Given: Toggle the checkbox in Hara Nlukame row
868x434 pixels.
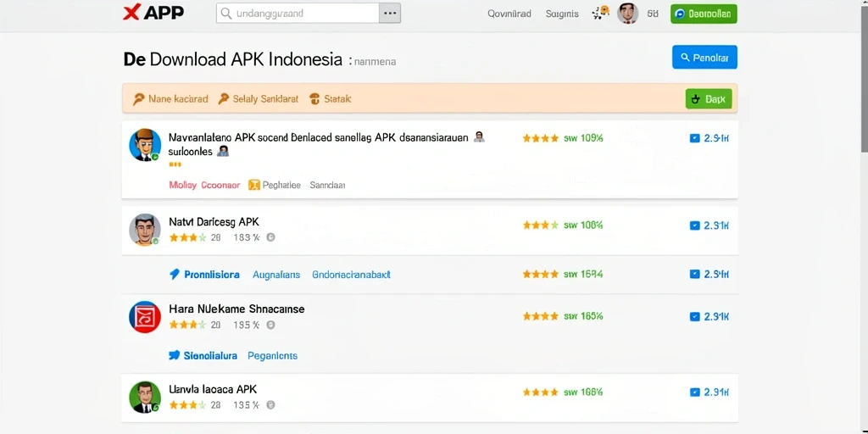Looking at the screenshot, I should 695,317.
